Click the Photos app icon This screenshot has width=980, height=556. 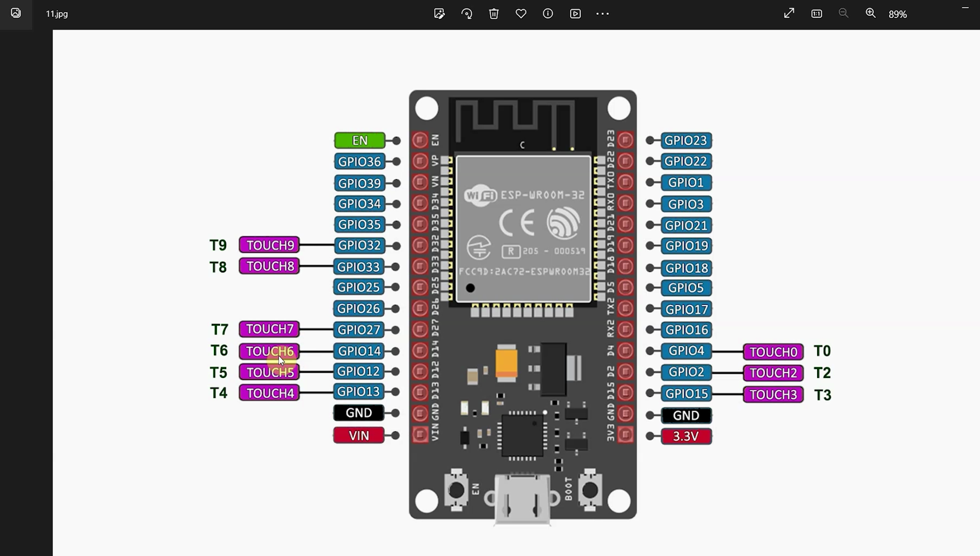16,13
